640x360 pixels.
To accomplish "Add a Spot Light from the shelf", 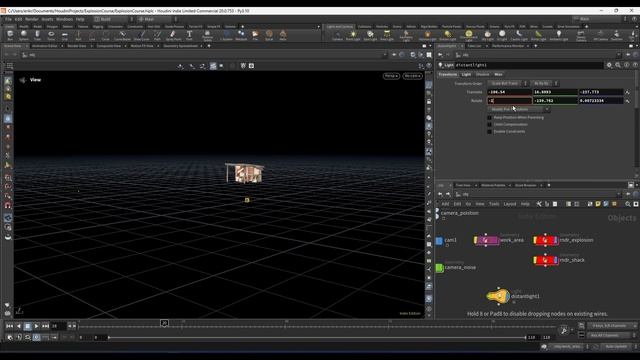I will [x=370, y=36].
